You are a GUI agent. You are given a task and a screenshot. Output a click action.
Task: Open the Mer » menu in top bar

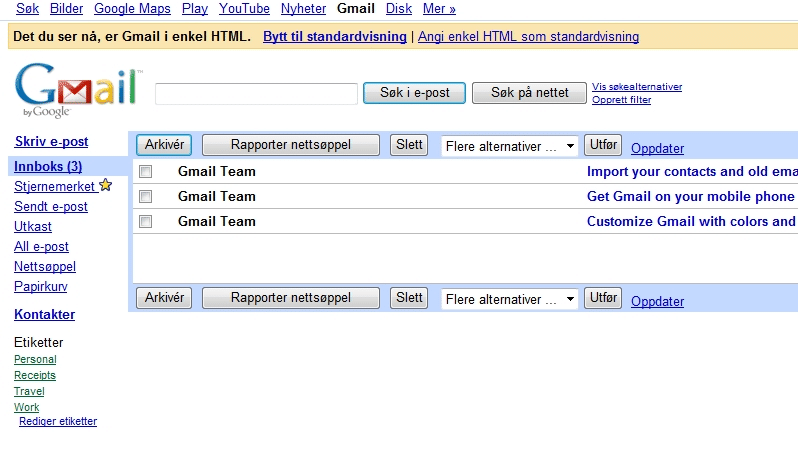[x=439, y=9]
